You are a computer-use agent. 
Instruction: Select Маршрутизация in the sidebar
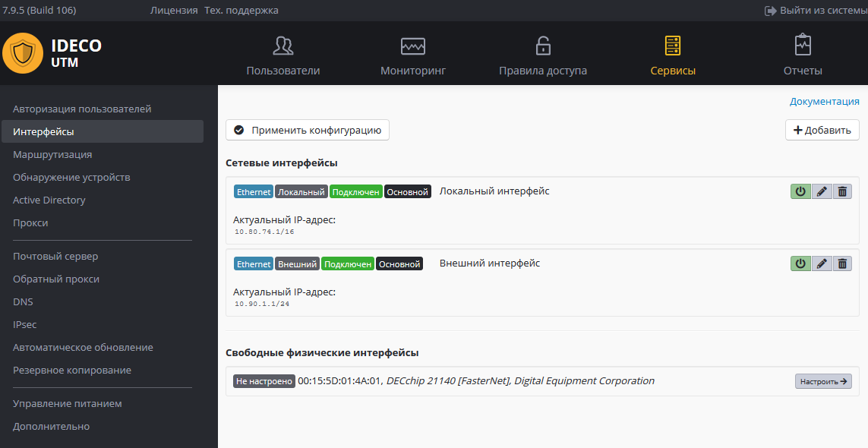pos(52,154)
